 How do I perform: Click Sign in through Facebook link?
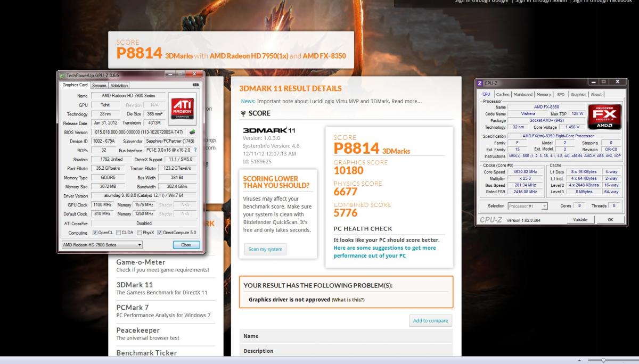tap(602, 2)
